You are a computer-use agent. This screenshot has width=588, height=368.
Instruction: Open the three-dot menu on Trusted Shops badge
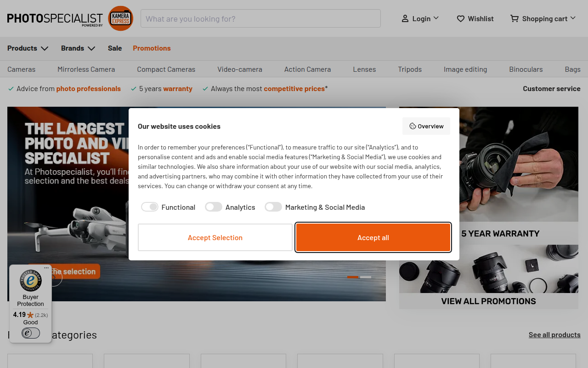point(46,268)
